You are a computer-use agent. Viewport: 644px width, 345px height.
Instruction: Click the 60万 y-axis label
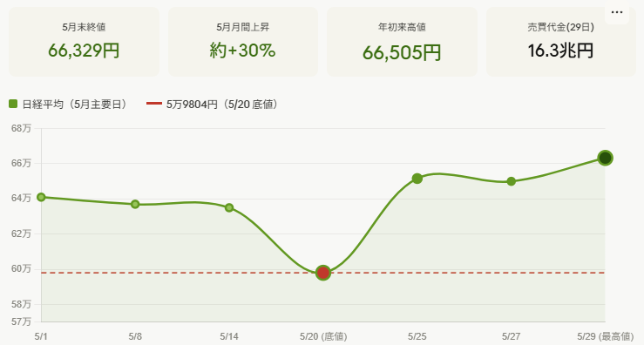pos(21,268)
